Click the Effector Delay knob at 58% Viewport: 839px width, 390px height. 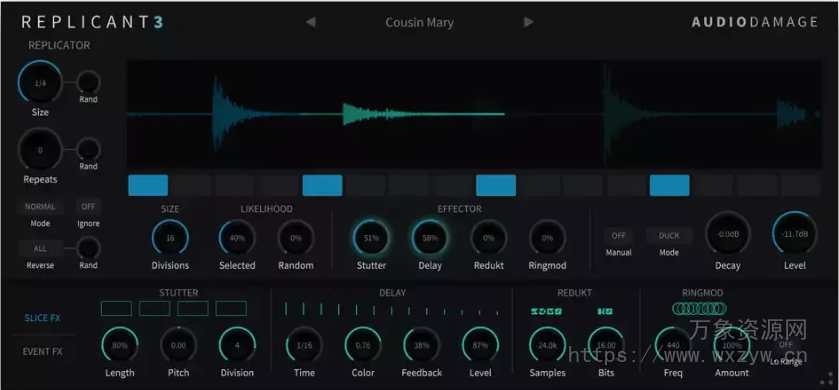pyautogui.click(x=430, y=238)
